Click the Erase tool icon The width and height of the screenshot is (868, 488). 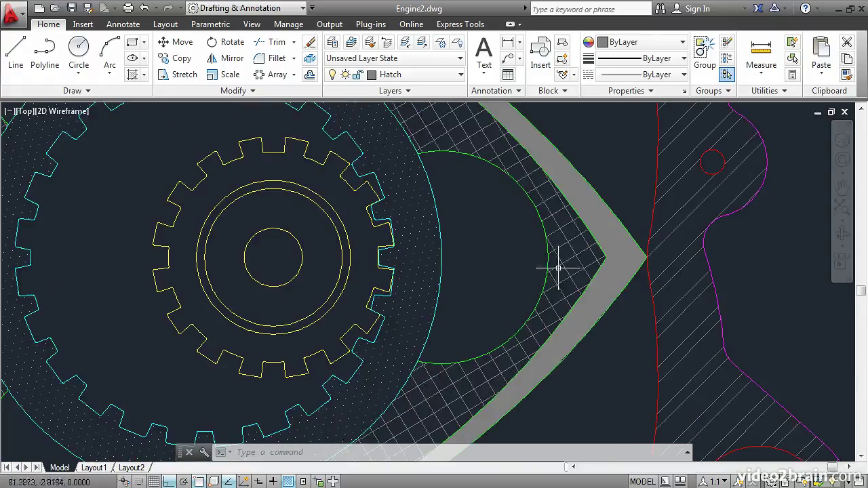click(x=311, y=42)
